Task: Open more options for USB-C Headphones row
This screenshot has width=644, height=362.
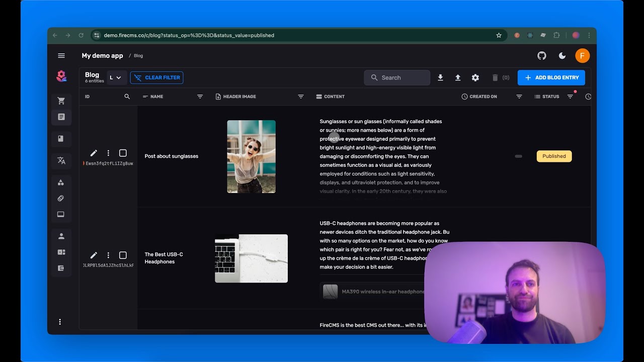Action: click(x=108, y=255)
